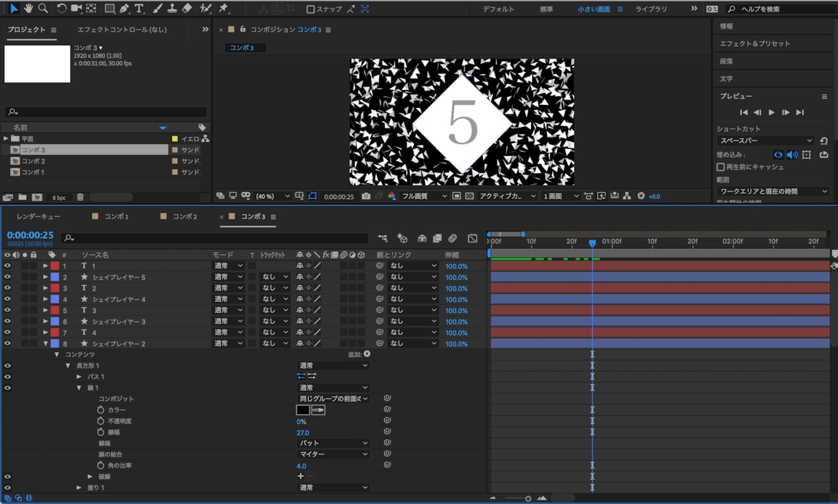Toggle the transparency grid button in viewer
This screenshot has height=504, width=838.
tap(470, 196)
